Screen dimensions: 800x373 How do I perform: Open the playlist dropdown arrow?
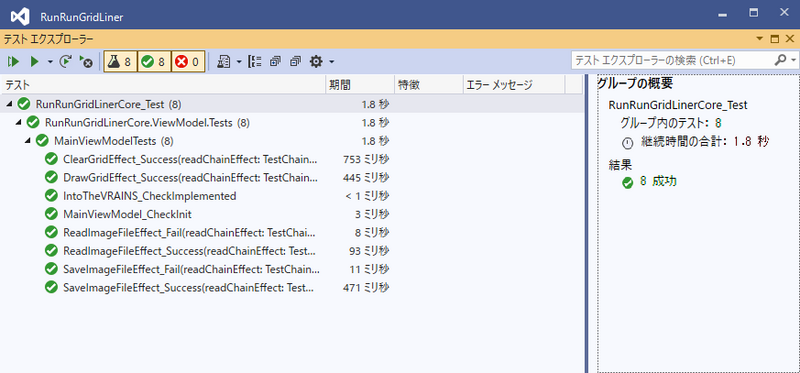coord(239,62)
